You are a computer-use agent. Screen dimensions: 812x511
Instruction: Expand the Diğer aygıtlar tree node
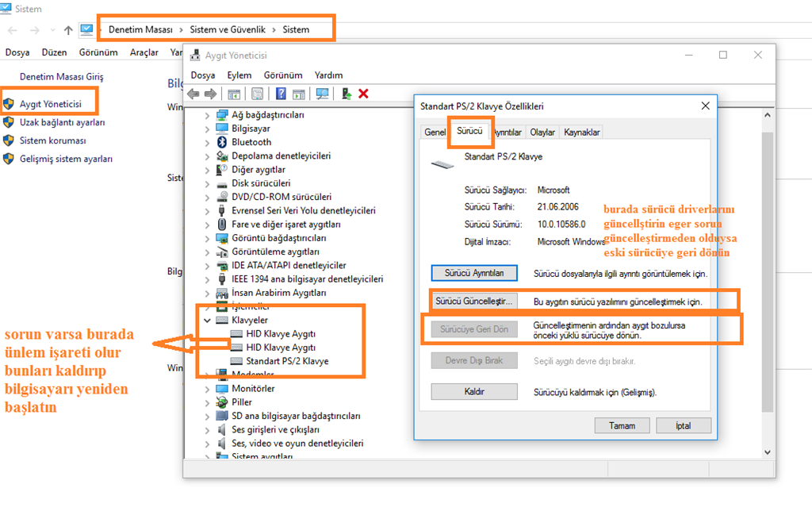click(207, 170)
